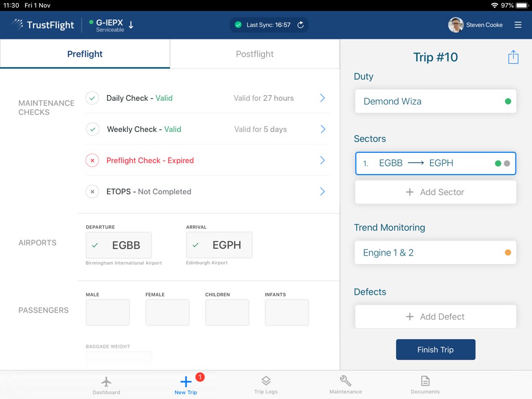Select sector 1 EGBB to EGPH
The image size is (532, 399).
tap(436, 163)
